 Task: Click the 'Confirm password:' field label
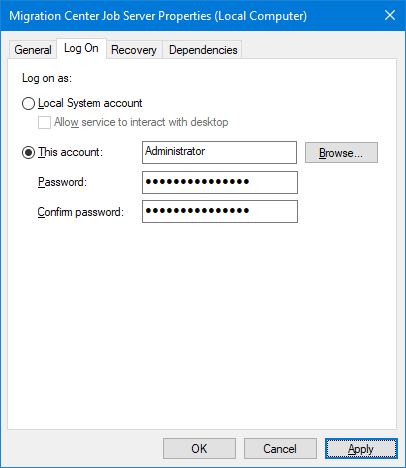point(81,212)
